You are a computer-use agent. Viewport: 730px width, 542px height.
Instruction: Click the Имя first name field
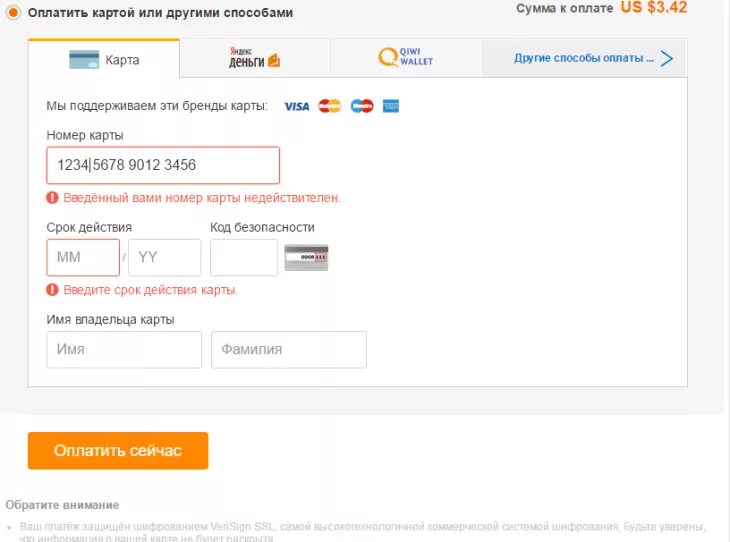(124, 350)
